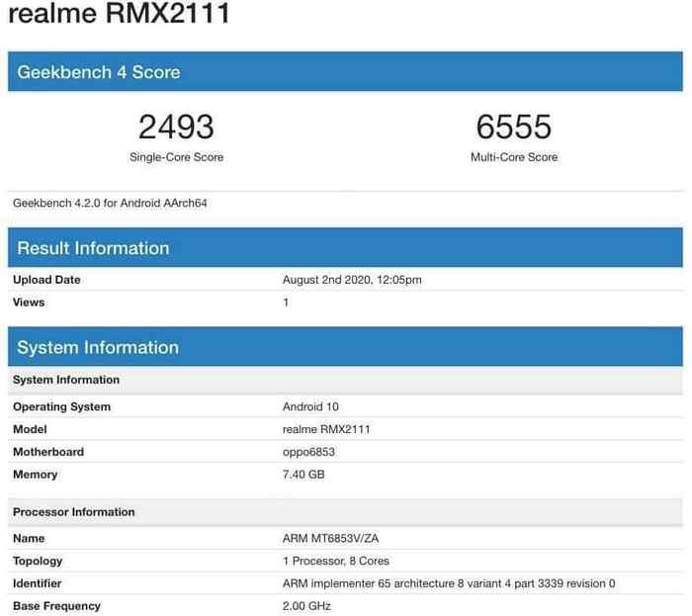The height and width of the screenshot is (616, 692).
Task: Click the blue 'System Information' section header
Action: coord(345,347)
